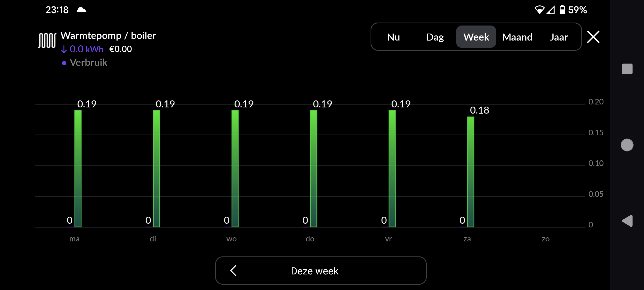644x290 pixels.
Task: Switch to the Dag tab
Action: tap(435, 37)
